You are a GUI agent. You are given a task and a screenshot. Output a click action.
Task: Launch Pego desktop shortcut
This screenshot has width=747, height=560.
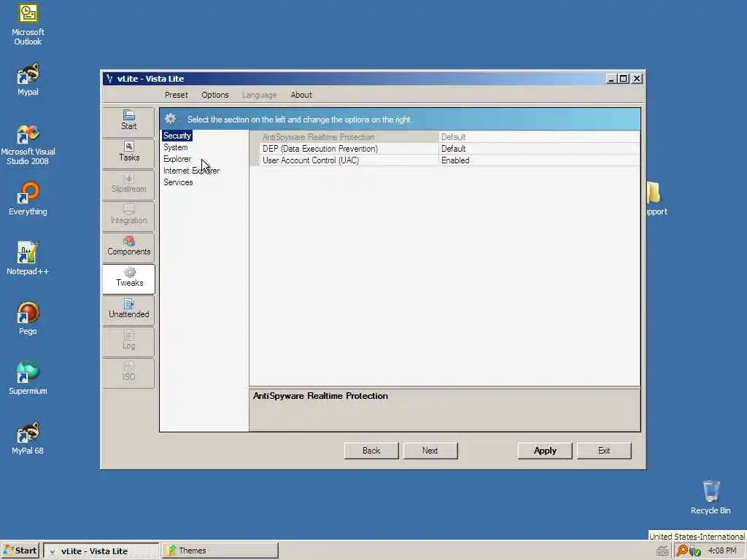tap(28, 318)
